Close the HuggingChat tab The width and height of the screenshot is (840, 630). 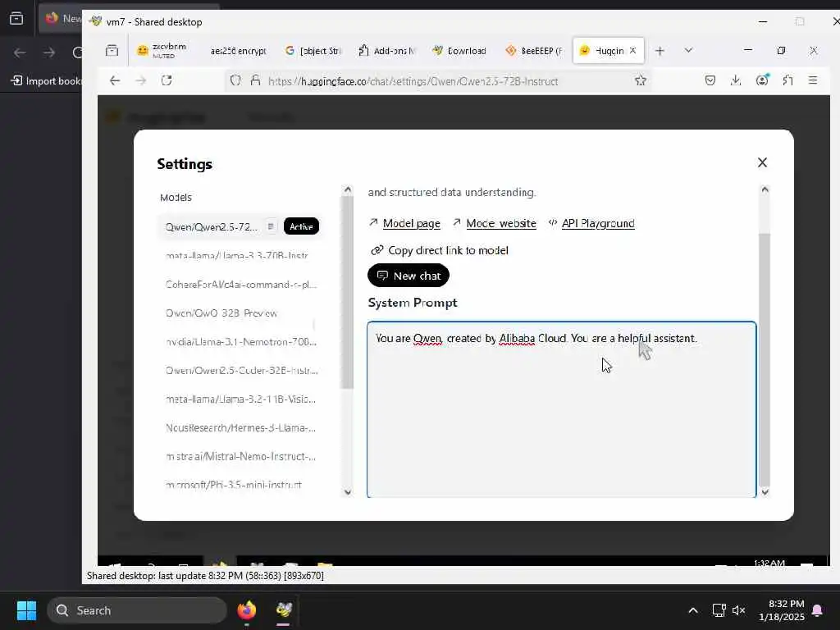click(632, 50)
